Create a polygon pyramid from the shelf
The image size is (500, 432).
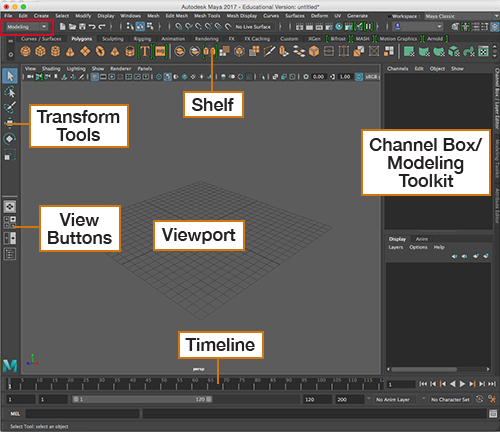115,51
